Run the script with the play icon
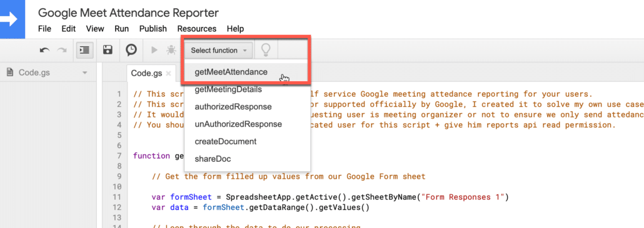Image resolution: width=644 pixels, height=228 pixels. (154, 50)
